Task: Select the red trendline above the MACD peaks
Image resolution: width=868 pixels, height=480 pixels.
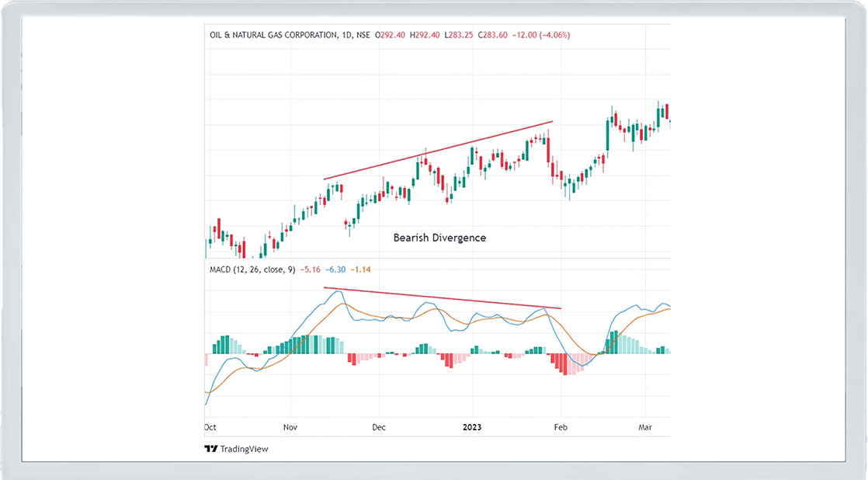Action: pyautogui.click(x=442, y=298)
